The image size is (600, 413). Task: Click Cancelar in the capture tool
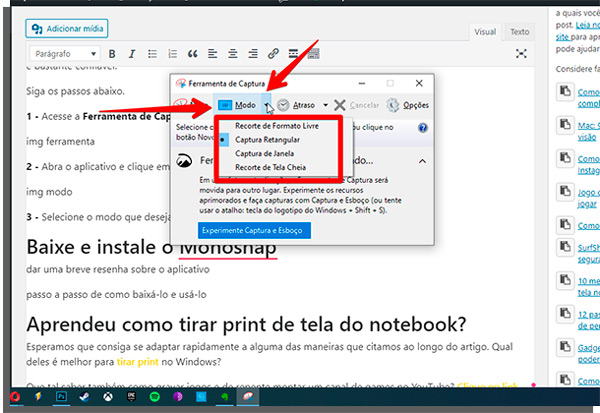[x=356, y=105]
